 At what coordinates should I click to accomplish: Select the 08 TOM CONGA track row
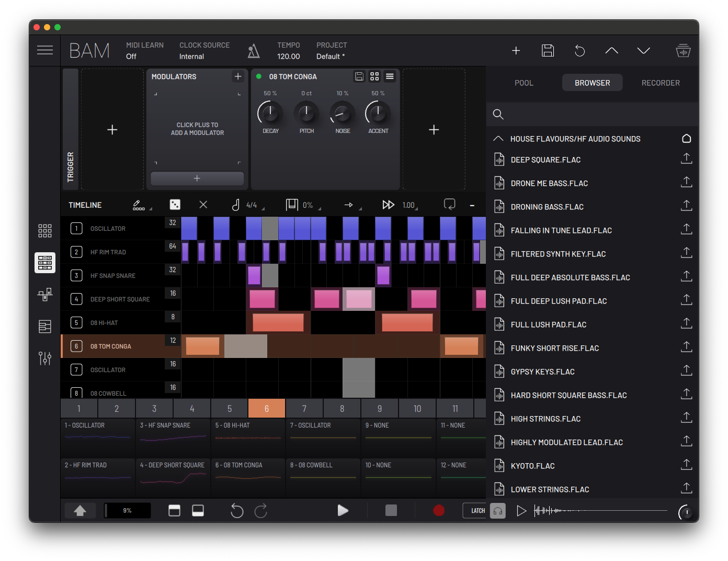tap(111, 346)
